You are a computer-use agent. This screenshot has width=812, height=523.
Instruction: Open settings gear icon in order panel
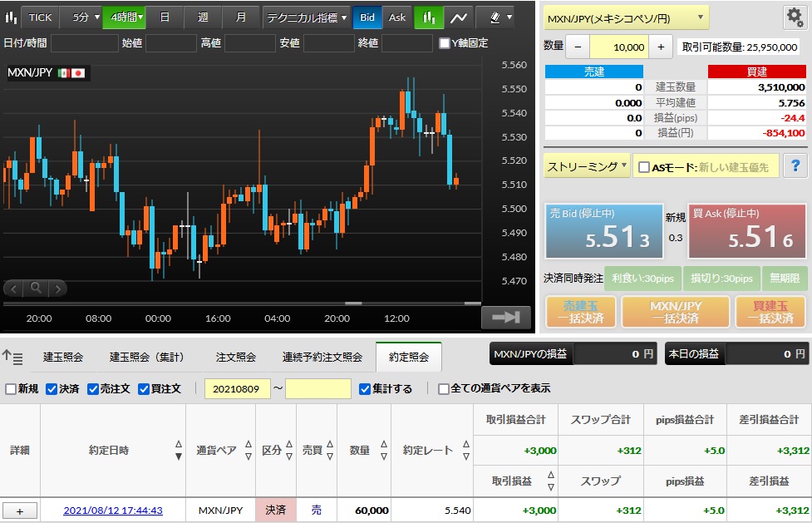(795, 17)
